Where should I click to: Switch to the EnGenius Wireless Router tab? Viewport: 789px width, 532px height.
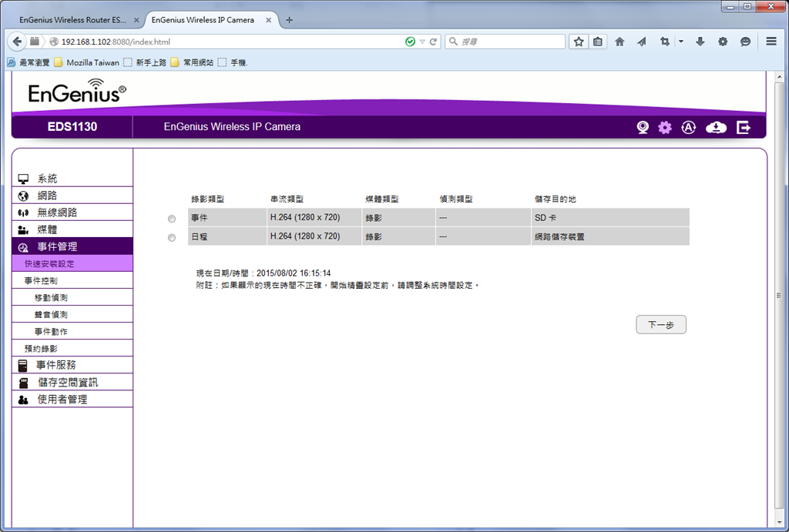click(73, 20)
